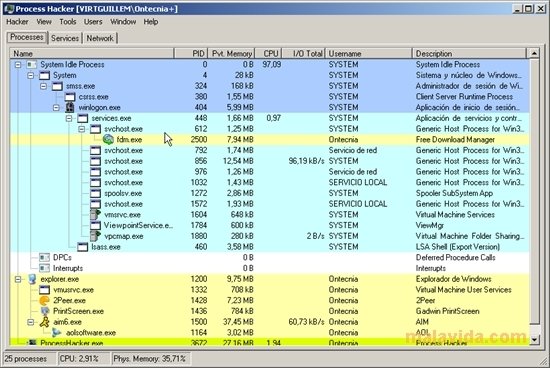
Task: Open the View menu
Action: tap(44, 22)
